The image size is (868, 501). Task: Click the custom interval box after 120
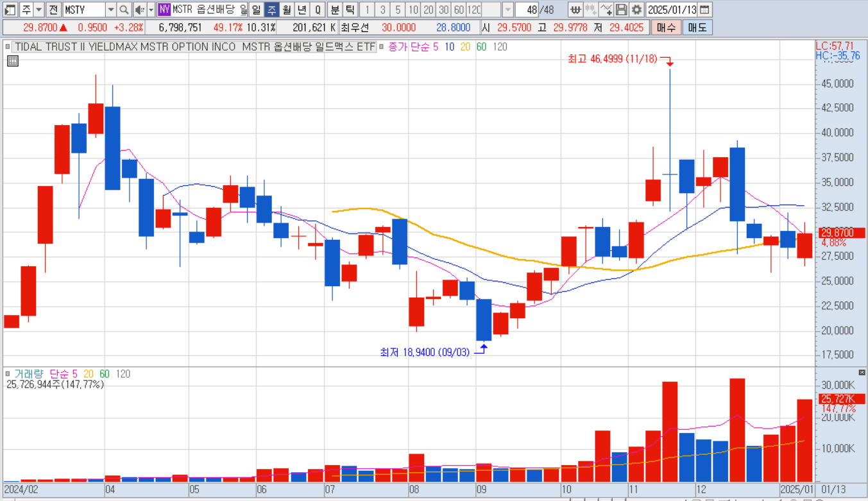tap(491, 10)
